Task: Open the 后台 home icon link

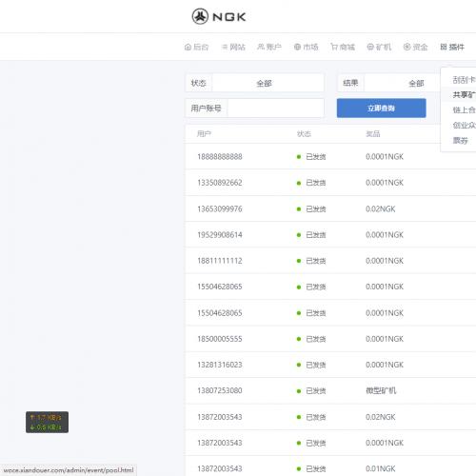Action: (196, 47)
